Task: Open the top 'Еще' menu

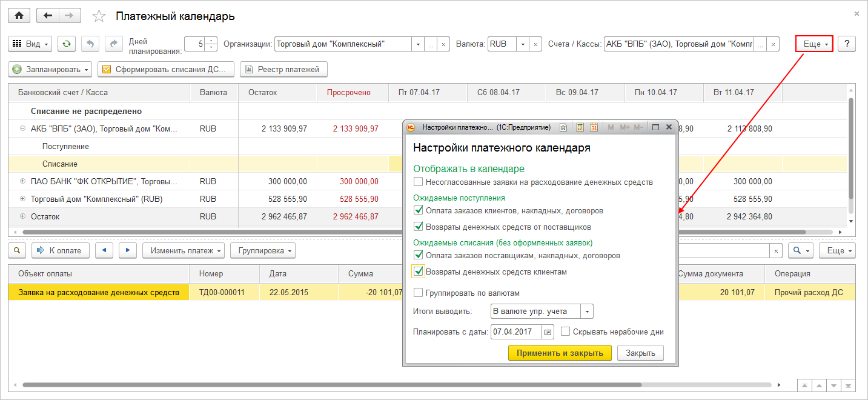Action: coord(815,44)
